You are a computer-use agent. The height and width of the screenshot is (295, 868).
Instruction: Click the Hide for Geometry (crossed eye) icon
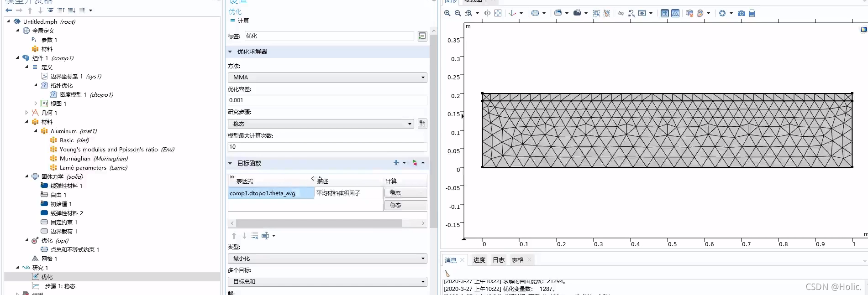pos(621,13)
